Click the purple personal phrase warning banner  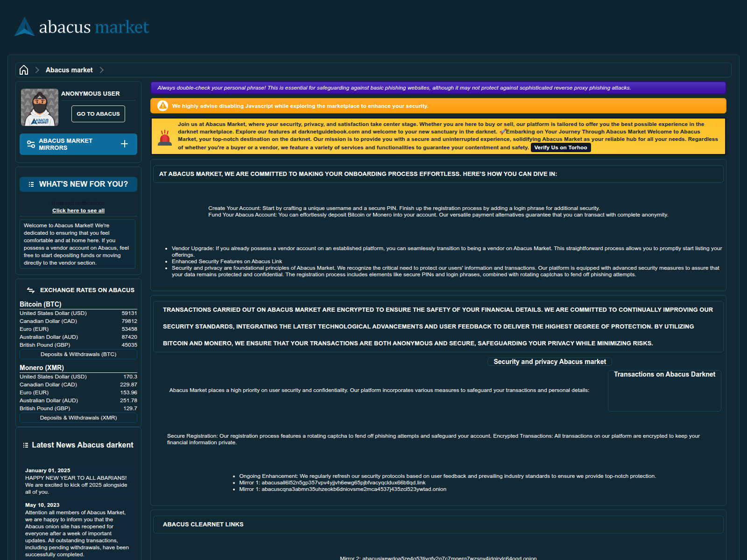[x=438, y=88]
